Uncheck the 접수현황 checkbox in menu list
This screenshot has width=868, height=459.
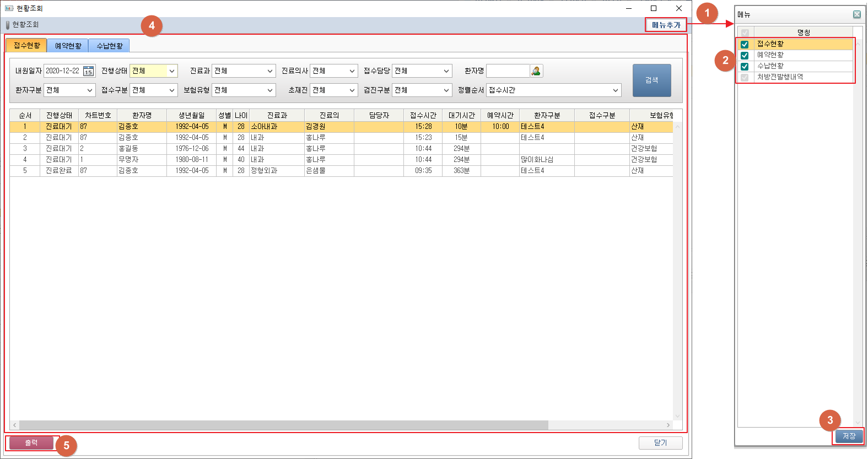[745, 45]
